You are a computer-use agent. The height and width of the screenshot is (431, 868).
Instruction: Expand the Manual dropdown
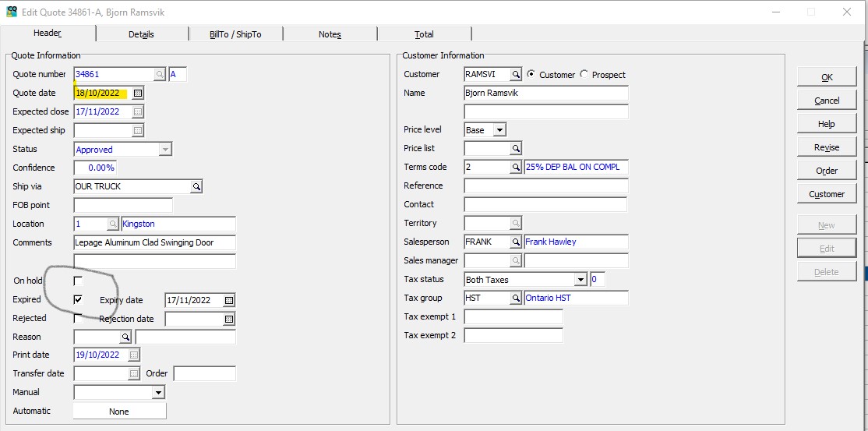point(158,393)
